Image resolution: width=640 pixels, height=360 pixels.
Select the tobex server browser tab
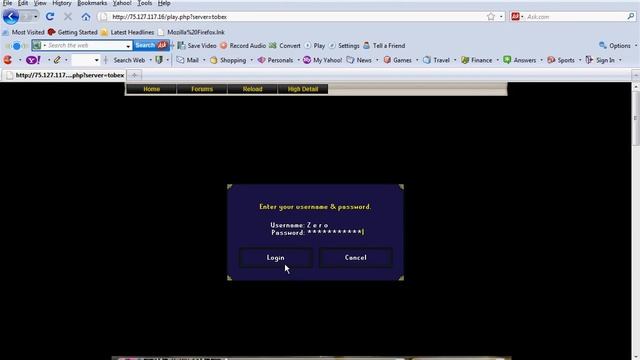[64, 75]
